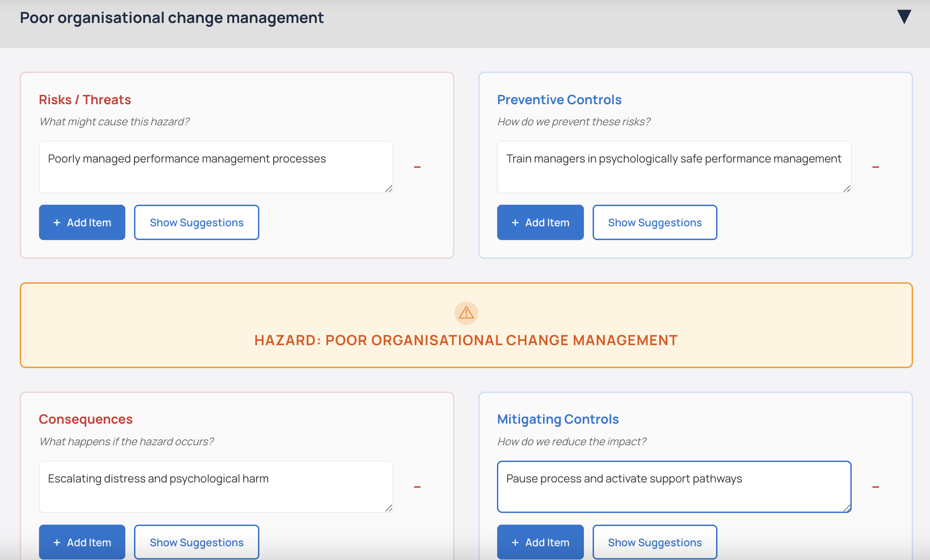Remove the Poorly managed performance risk item
This screenshot has height=560, width=930.
click(x=417, y=167)
